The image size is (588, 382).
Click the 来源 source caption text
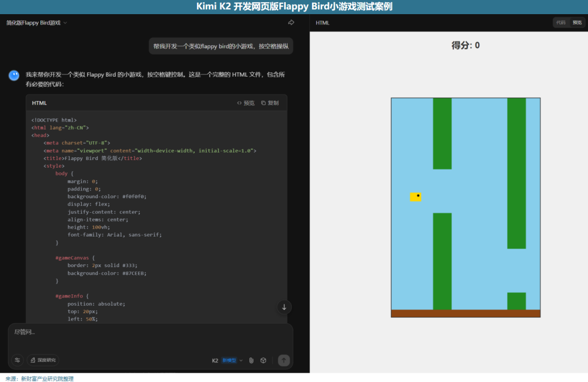click(x=39, y=379)
